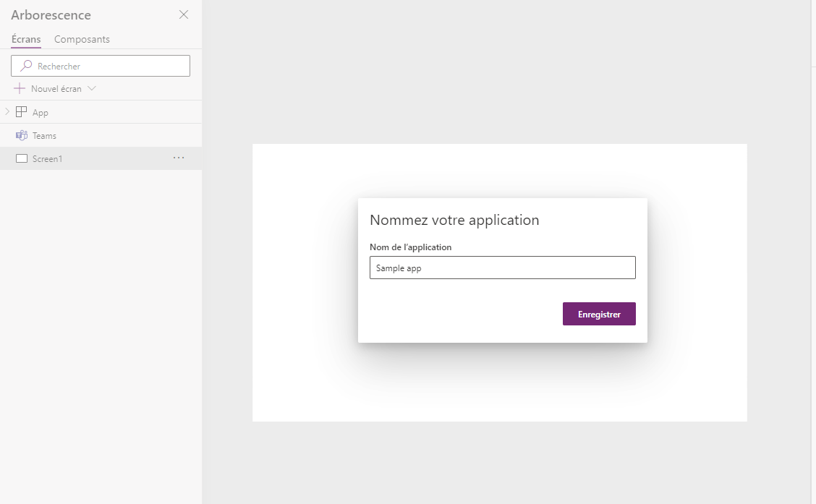This screenshot has width=816, height=504.
Task: Open the Screen1 more options ellipsis
Action: click(x=179, y=158)
